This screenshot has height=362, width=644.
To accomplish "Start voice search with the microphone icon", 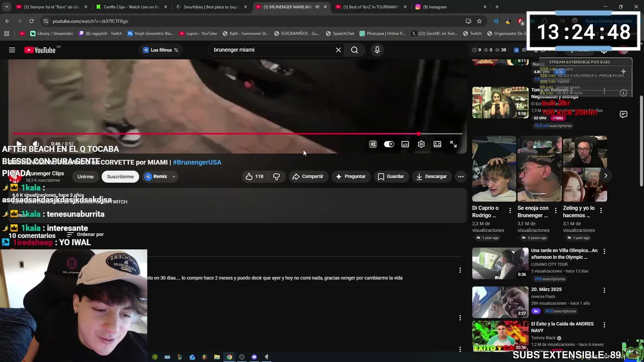I will click(377, 50).
